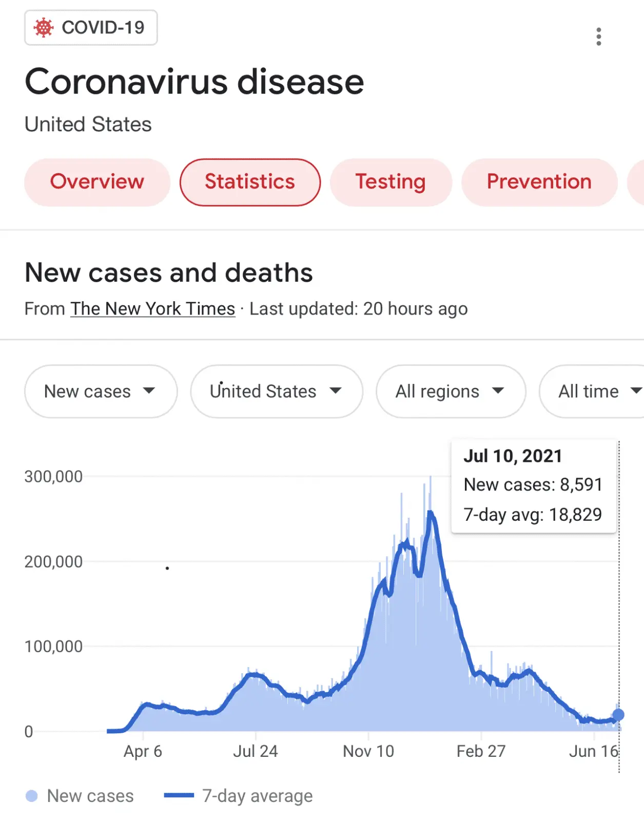The width and height of the screenshot is (644, 821).
Task: Click the arrow on United States dropdown
Action: pyautogui.click(x=336, y=391)
